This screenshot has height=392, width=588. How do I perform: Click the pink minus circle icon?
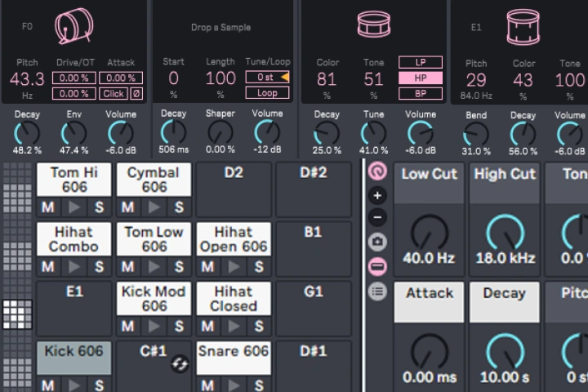pos(377,267)
